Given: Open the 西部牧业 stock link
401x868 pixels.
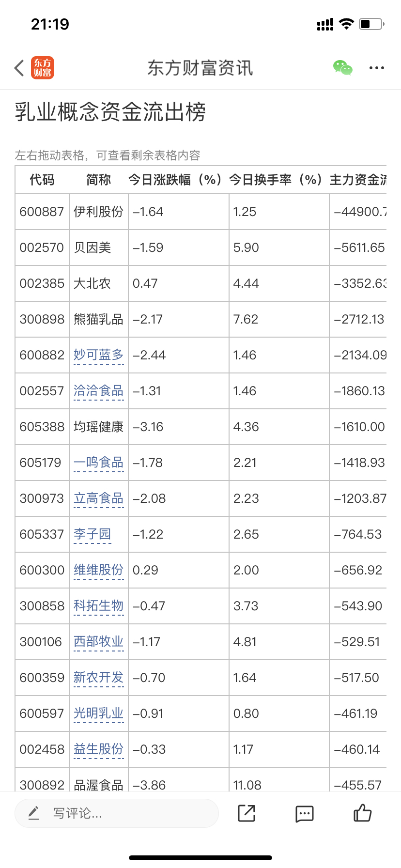Looking at the screenshot, I should (x=99, y=642).
